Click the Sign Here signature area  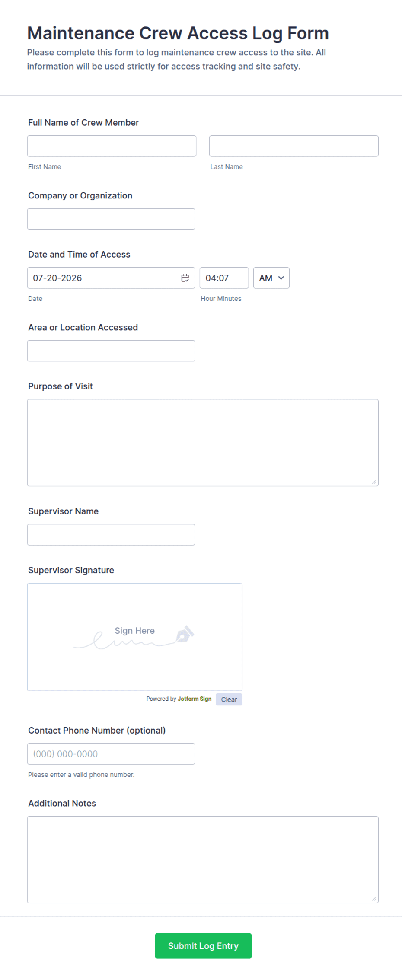[135, 637]
